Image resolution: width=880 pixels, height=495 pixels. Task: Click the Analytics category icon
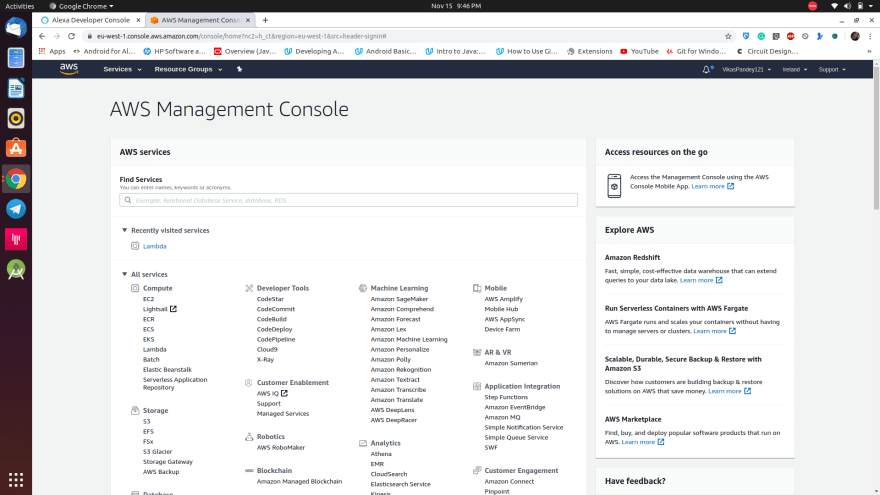[363, 443]
